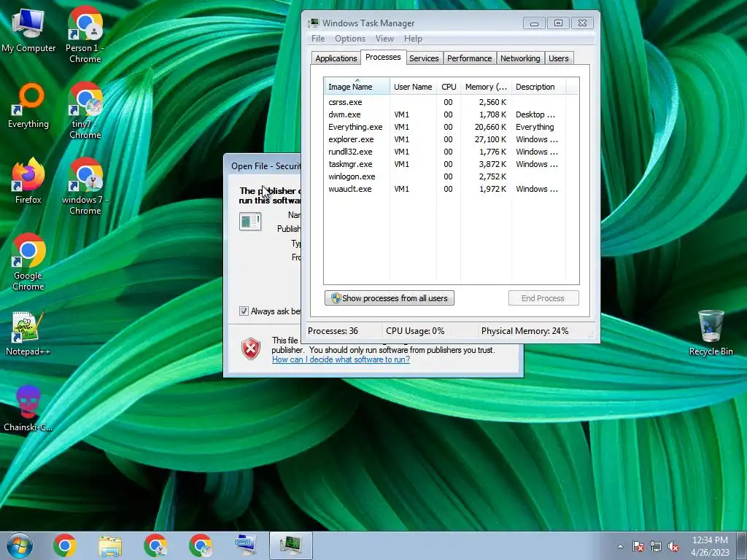Screen dimensions: 747x560
Task: Toggle Always ask before opening checkbox
Action: [x=244, y=311]
